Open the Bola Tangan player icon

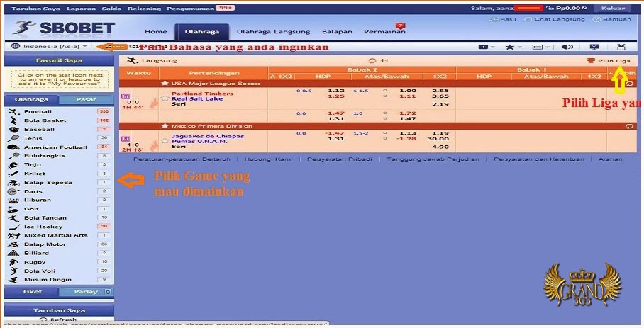coord(13,218)
